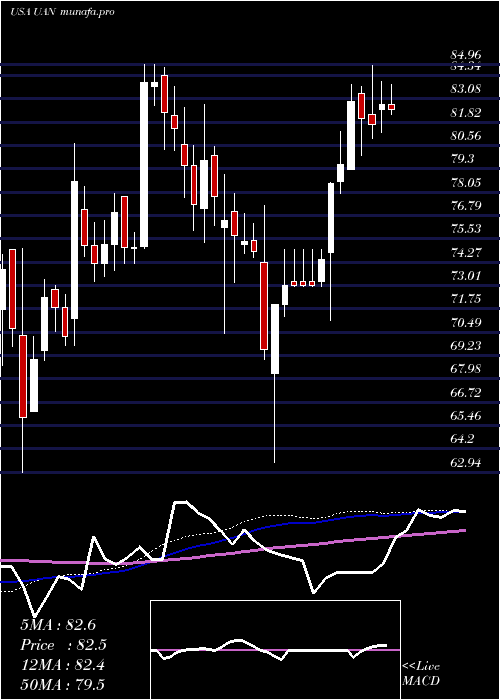Select the 70.49 price axis label
Screen dimensions: 500x700
coord(466,322)
